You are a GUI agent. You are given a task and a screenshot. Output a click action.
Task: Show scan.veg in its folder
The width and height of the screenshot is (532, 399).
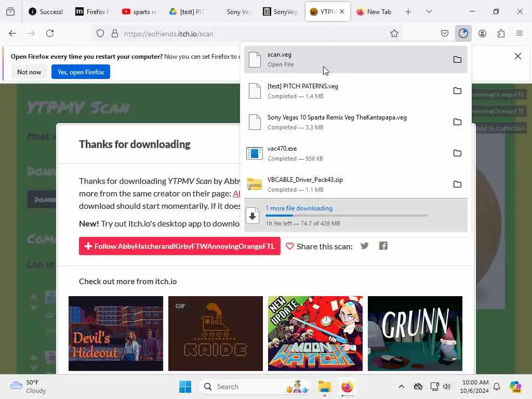[457, 59]
